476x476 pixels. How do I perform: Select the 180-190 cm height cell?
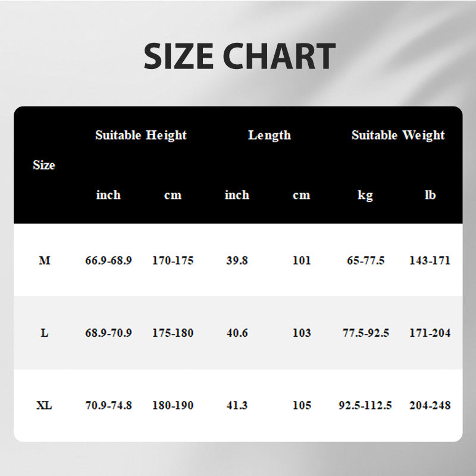tap(173, 406)
